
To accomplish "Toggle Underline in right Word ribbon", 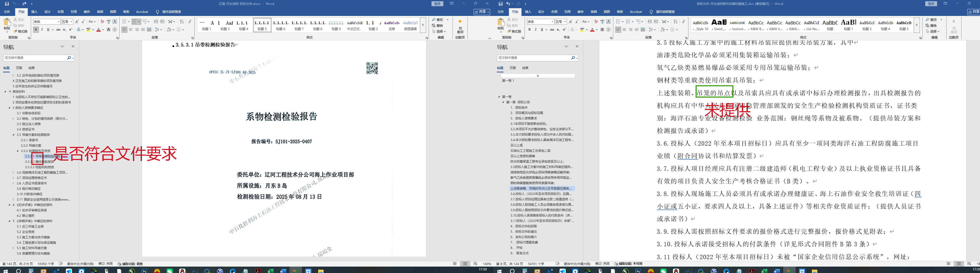I will click(x=542, y=30).
